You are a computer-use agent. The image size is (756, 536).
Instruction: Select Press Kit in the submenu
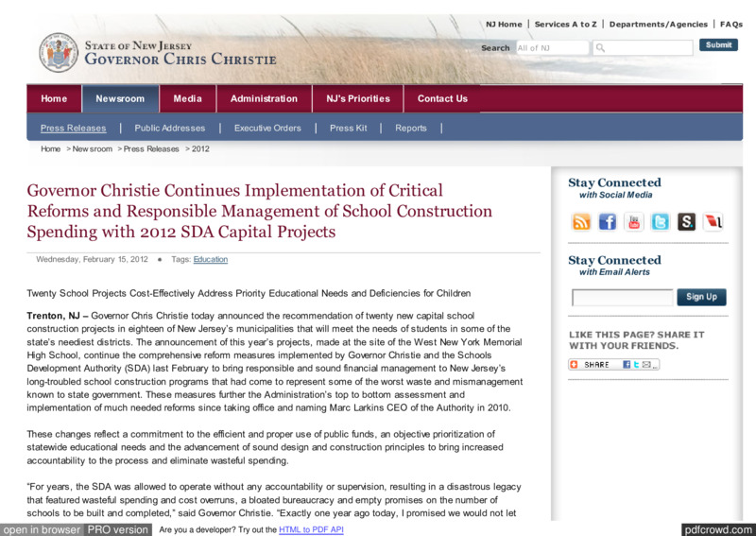pyautogui.click(x=348, y=129)
